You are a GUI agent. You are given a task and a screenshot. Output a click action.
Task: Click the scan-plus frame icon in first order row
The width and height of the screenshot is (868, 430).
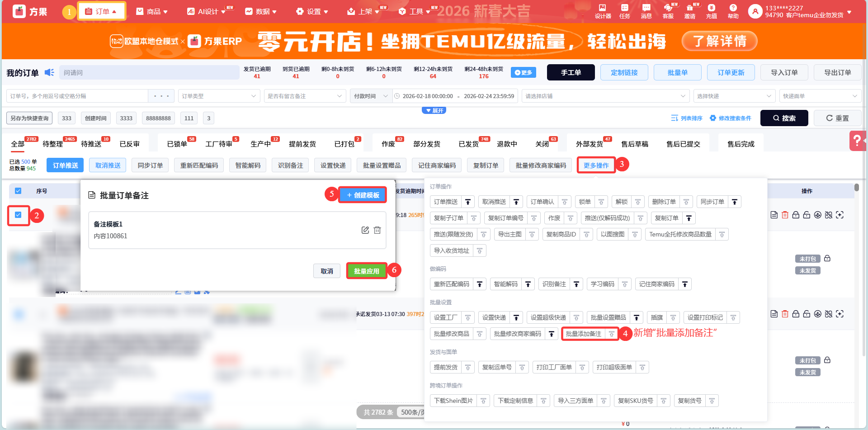[840, 215]
